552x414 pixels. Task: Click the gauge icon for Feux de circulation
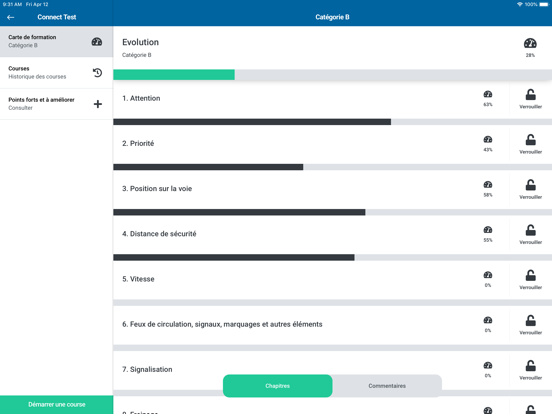pos(488,320)
